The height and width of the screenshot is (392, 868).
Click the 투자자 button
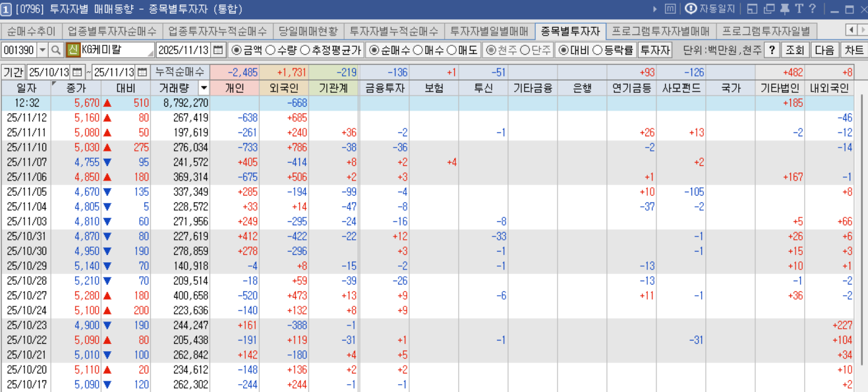654,50
